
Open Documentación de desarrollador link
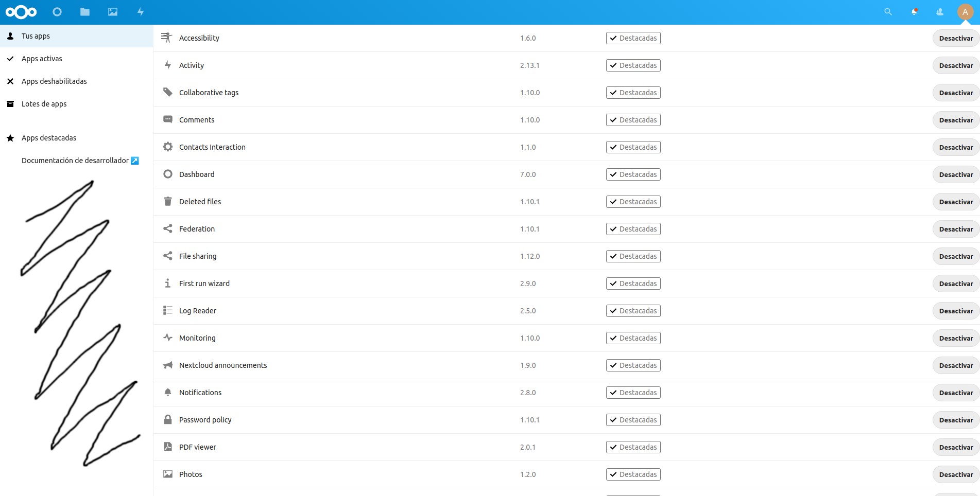(x=76, y=161)
